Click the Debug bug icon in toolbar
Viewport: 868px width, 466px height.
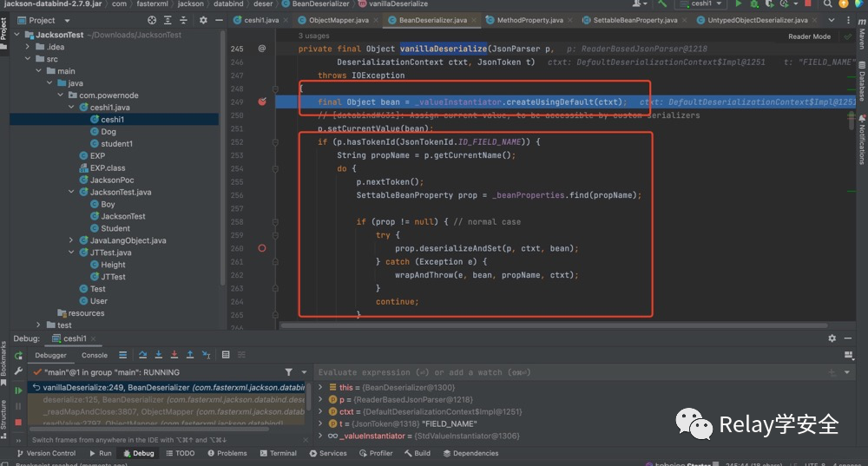point(754,3)
